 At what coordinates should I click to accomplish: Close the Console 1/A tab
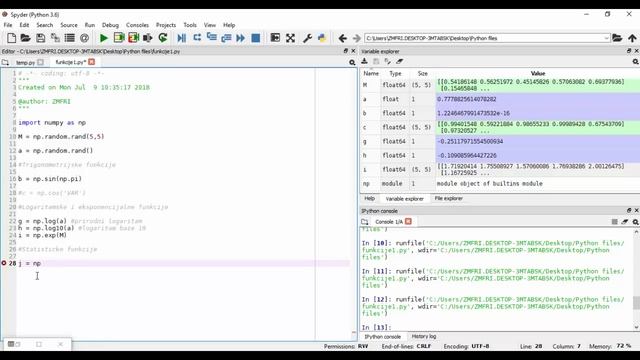click(408, 221)
